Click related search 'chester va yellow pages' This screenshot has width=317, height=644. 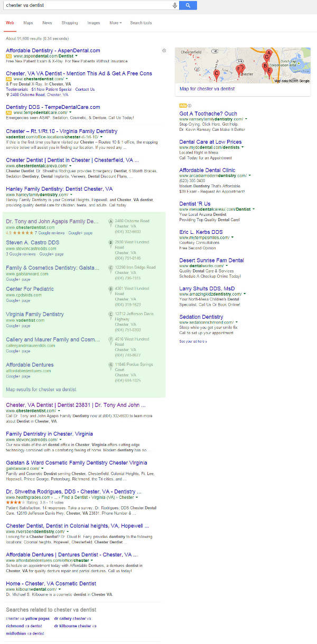27,618
